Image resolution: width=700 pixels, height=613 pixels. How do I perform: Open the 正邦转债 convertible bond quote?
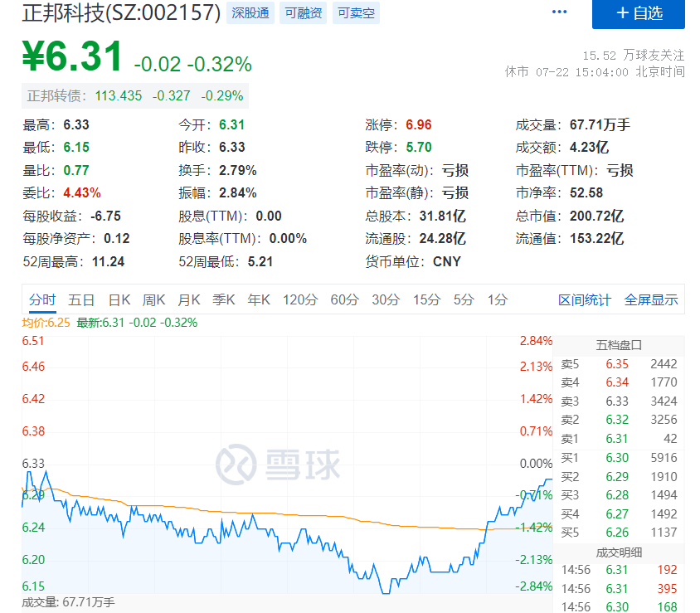pyautogui.click(x=135, y=95)
